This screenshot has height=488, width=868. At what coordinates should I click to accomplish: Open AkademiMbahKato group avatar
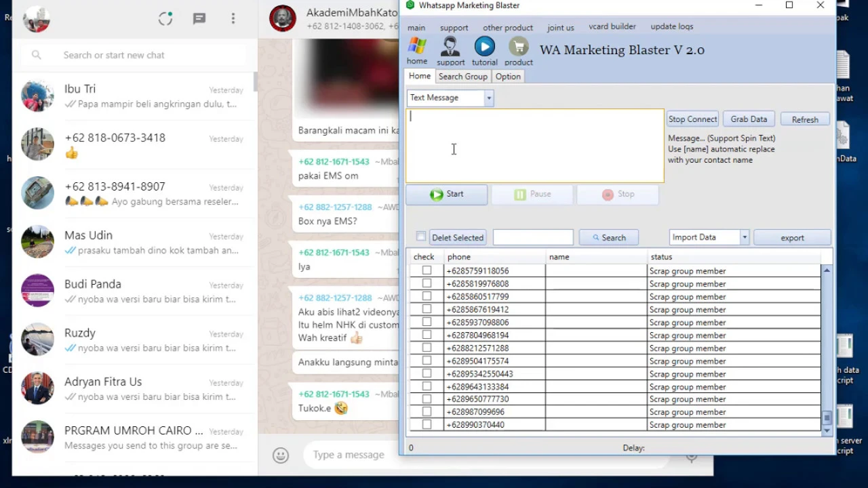[283, 19]
